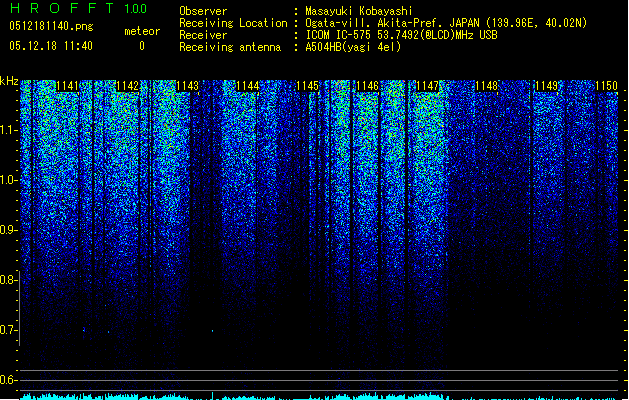Click the cyan signal level graph at bottom
The height and width of the screenshot is (400, 629).
[x=319, y=396]
